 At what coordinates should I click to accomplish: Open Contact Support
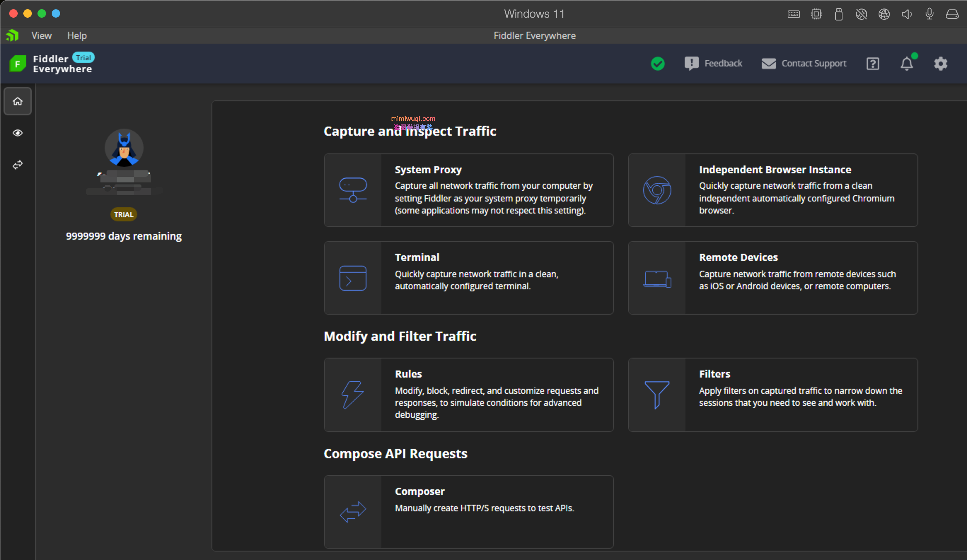click(x=804, y=64)
